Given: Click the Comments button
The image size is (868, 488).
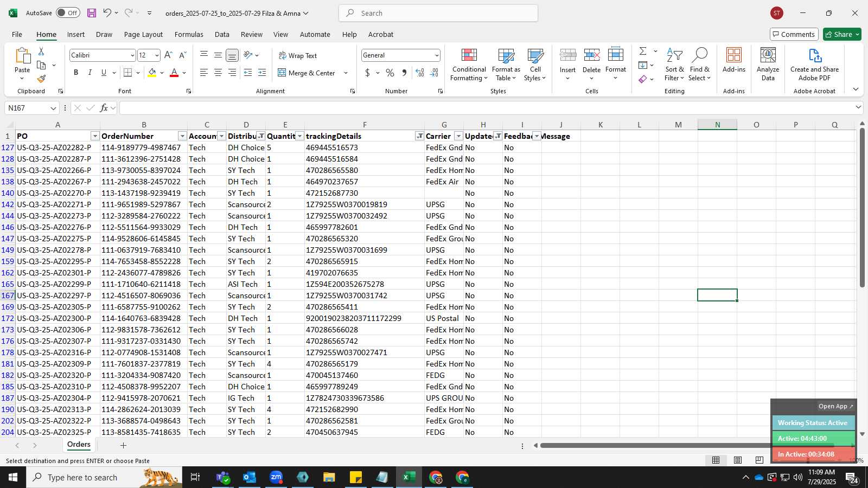Looking at the screenshot, I should click(x=794, y=34).
